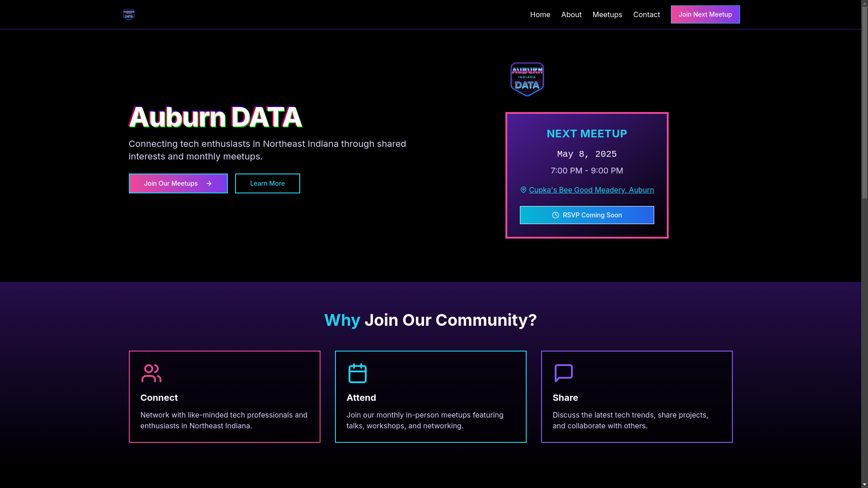Click the Connect card title
Viewport: 868px width, 488px height.
click(x=159, y=398)
